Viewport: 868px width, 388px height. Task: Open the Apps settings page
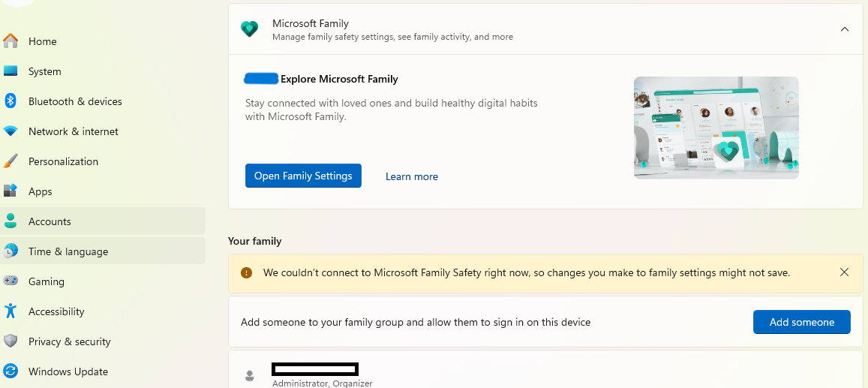(x=41, y=191)
